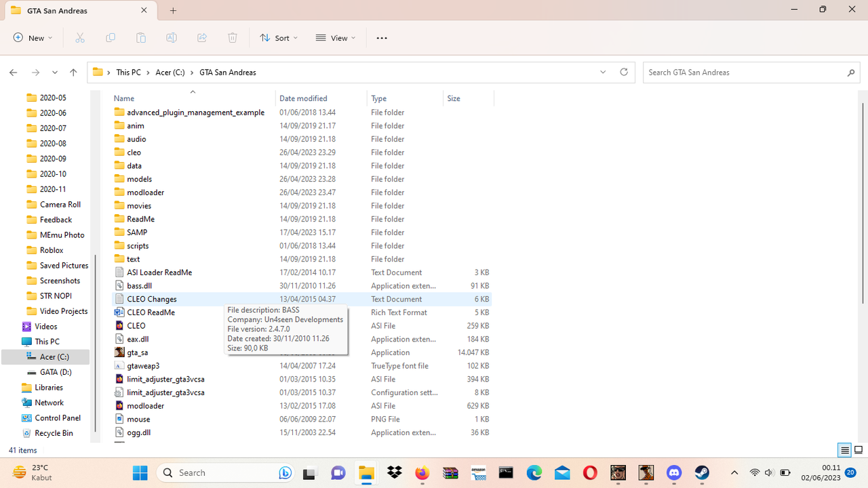
Task: Open the Sort dropdown
Action: click(x=279, y=38)
